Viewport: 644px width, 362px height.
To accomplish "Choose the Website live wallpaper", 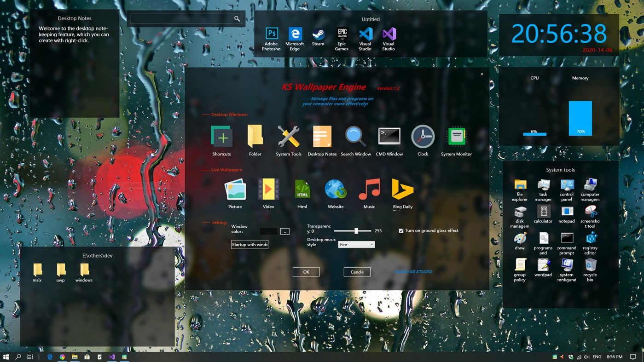I will coord(336,189).
